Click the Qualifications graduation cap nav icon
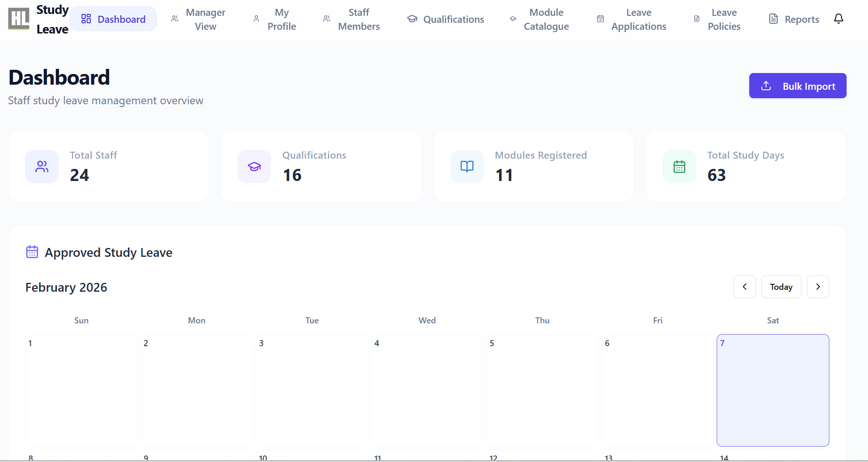The height and width of the screenshot is (462, 868). pos(412,19)
